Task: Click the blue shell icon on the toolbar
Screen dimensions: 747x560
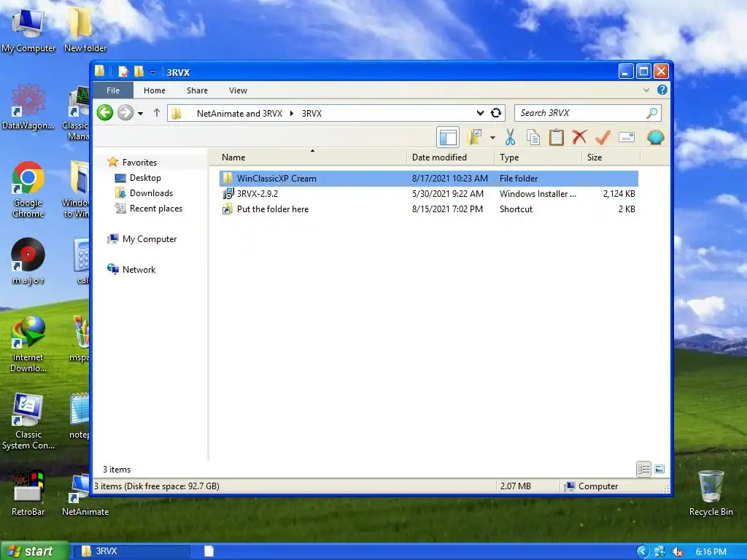Action: click(x=656, y=138)
